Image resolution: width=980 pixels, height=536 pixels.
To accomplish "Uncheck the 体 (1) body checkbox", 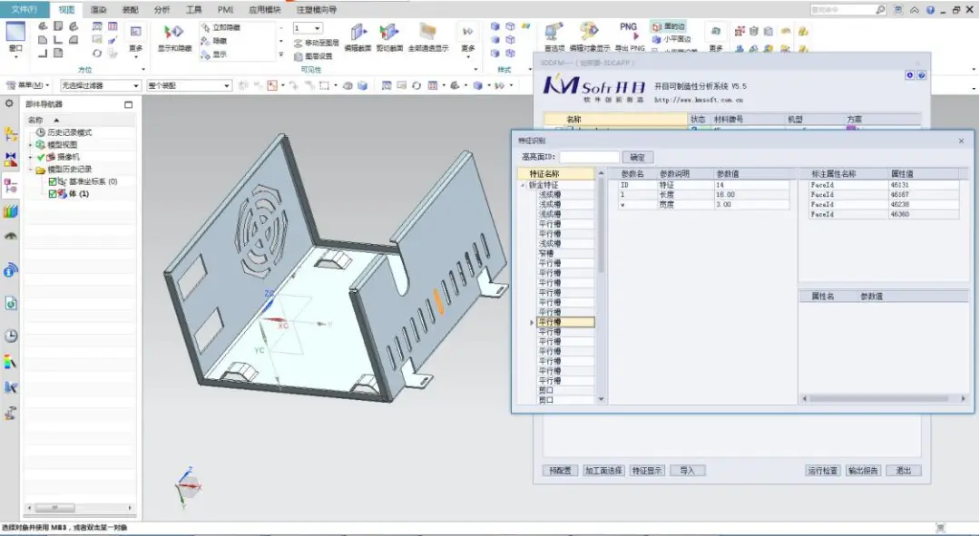I will (53, 194).
